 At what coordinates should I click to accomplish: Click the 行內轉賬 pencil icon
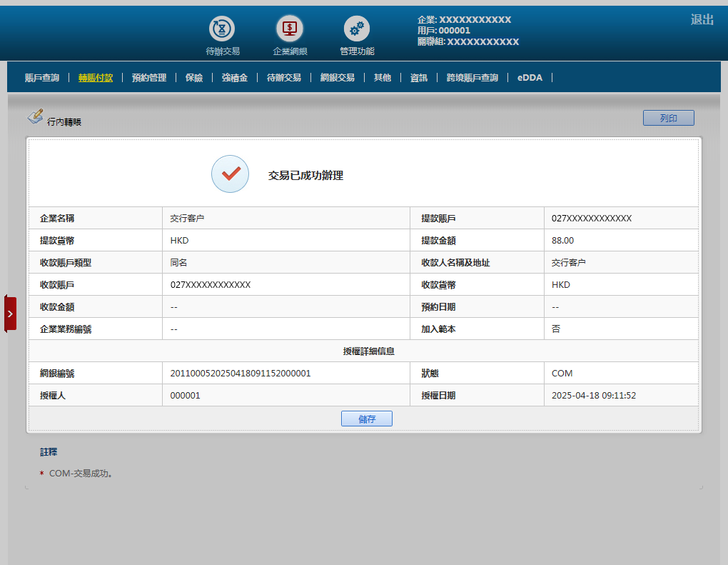(35, 116)
